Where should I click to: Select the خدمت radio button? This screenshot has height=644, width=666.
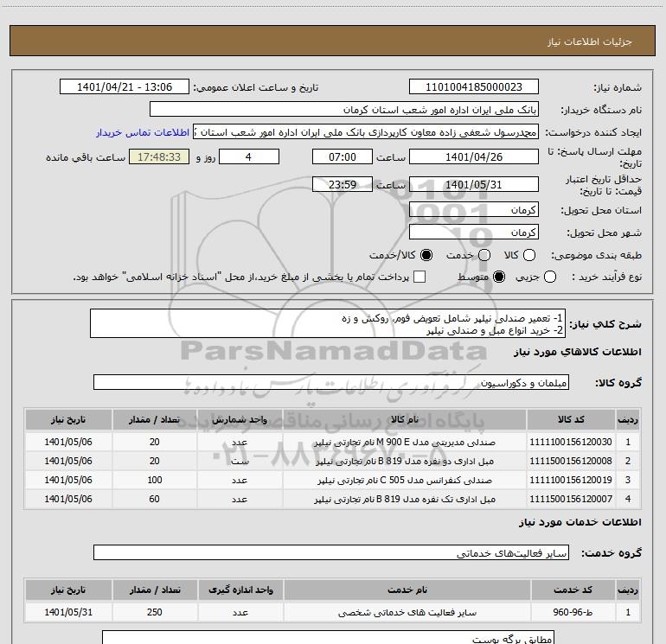click(484, 255)
